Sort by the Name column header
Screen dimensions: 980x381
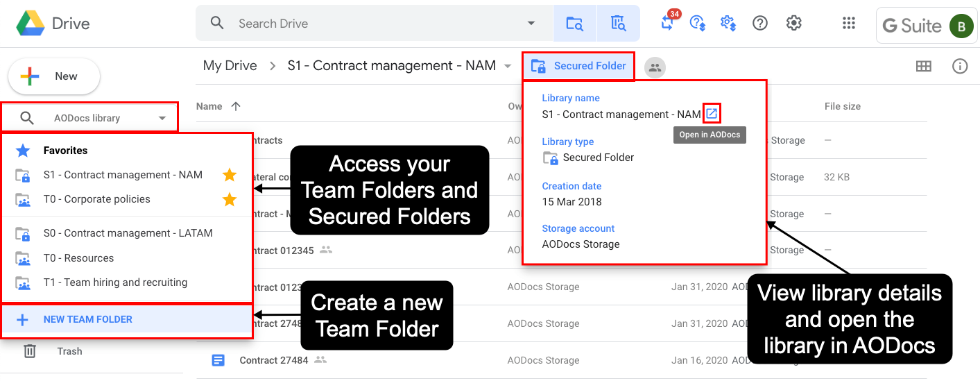pyautogui.click(x=209, y=106)
